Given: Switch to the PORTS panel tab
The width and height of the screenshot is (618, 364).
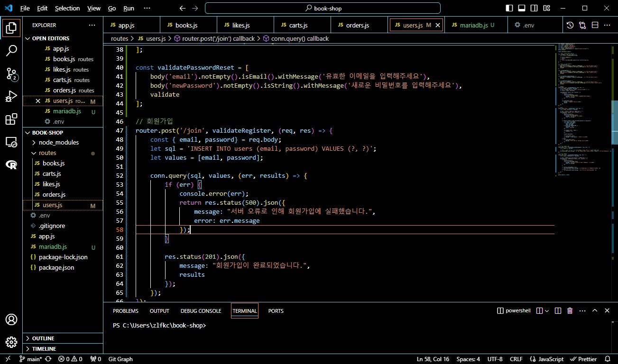Looking at the screenshot, I should (276, 311).
